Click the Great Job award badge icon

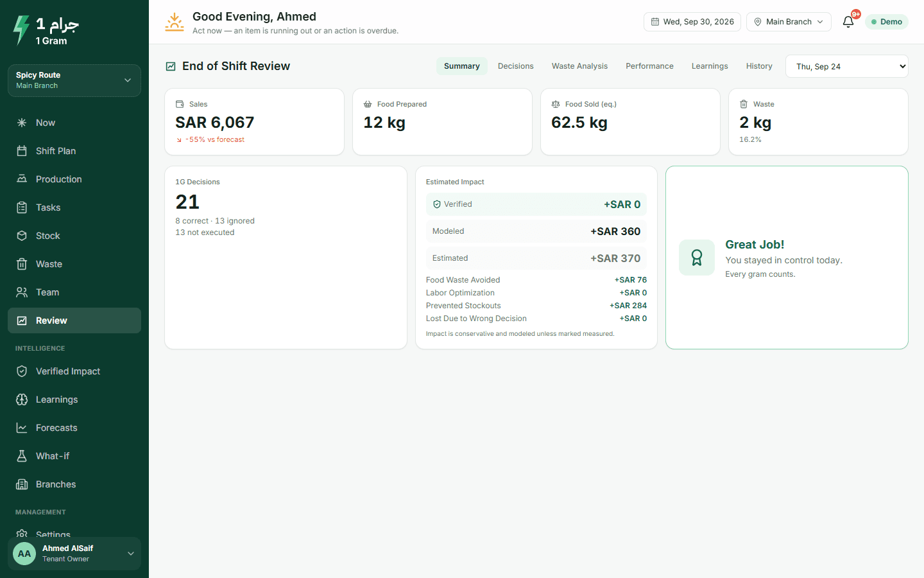point(697,258)
